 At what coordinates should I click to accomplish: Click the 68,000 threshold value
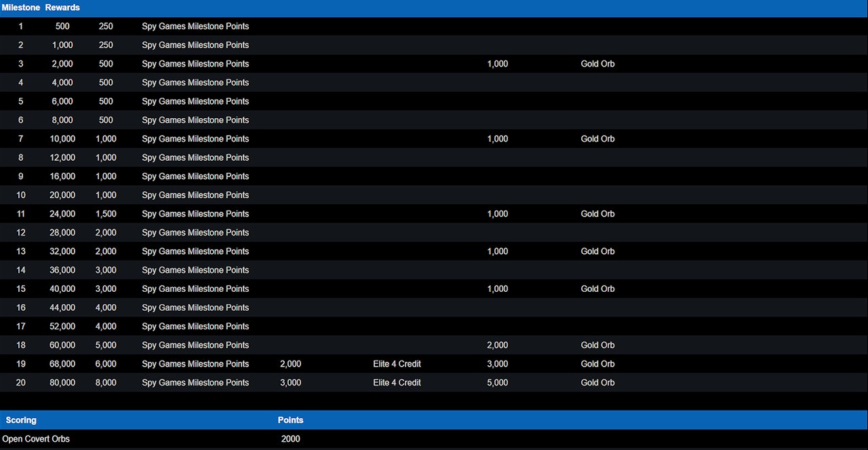pos(62,364)
